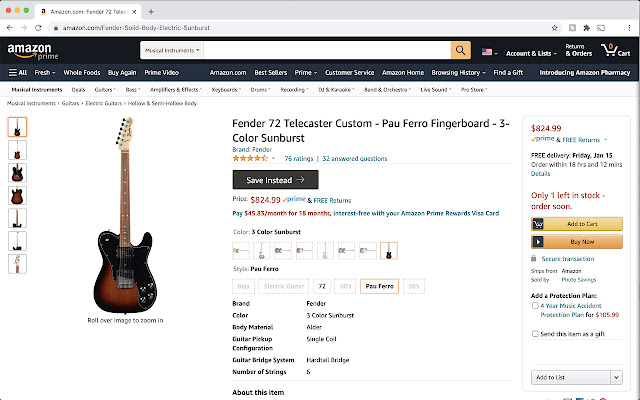640x400 pixels.
Task: Expand the Add to List dropdown arrow
Action: [x=617, y=377]
